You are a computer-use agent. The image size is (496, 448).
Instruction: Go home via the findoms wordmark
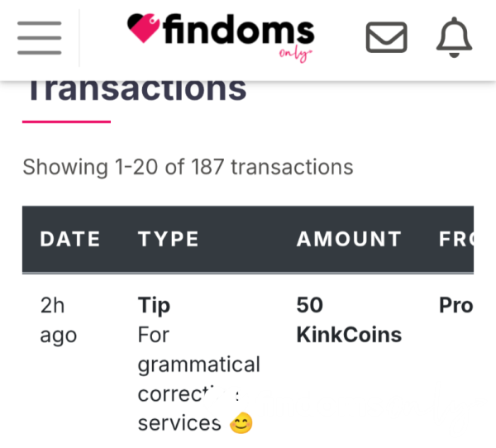pos(239,29)
